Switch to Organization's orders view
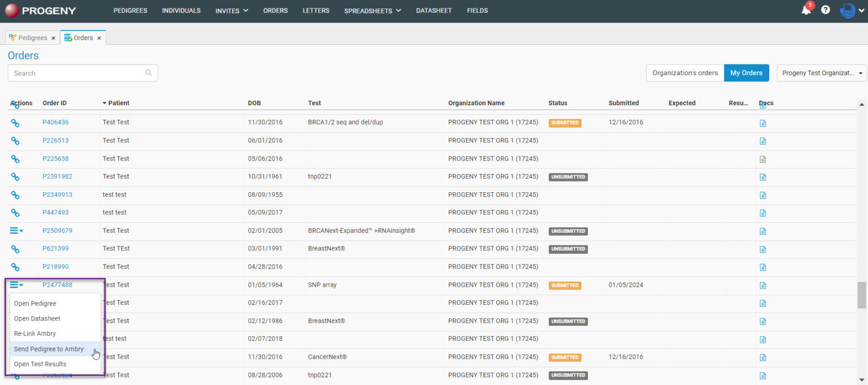 [x=685, y=73]
